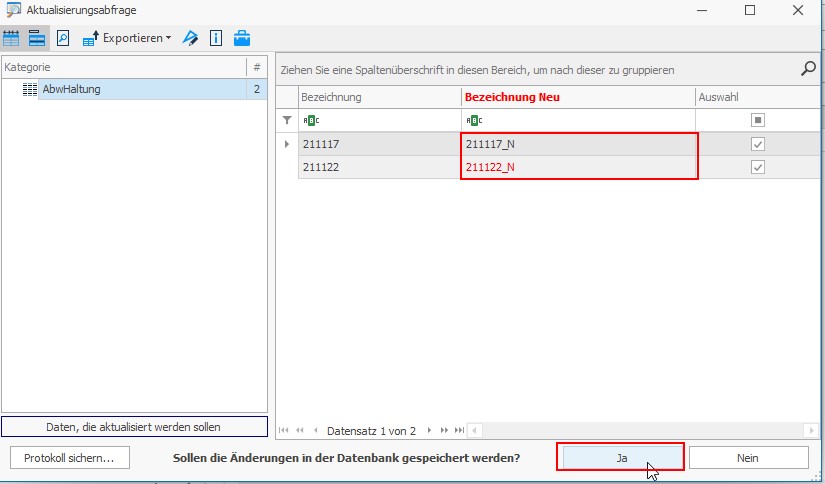Image resolution: width=825 pixels, height=484 pixels.
Task: Click the magnifier preview icon in toolbar
Action: (62, 38)
